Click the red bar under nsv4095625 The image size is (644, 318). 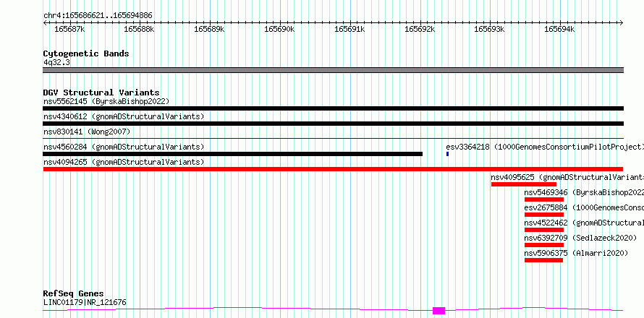(x=524, y=184)
